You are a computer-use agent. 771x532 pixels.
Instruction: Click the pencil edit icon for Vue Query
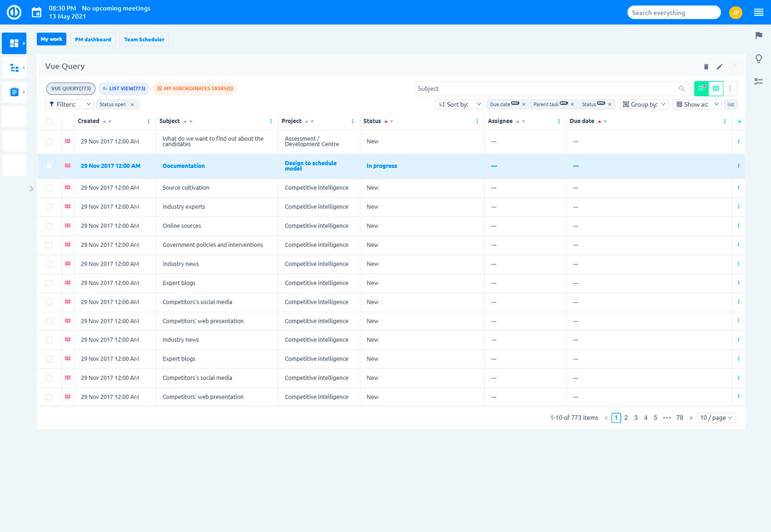(x=720, y=67)
